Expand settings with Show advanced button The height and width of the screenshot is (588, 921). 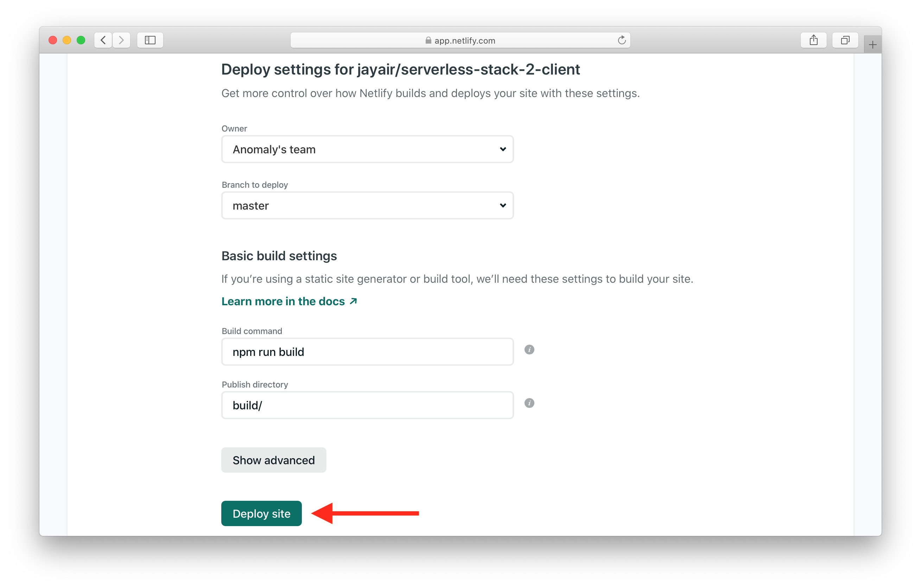(273, 460)
